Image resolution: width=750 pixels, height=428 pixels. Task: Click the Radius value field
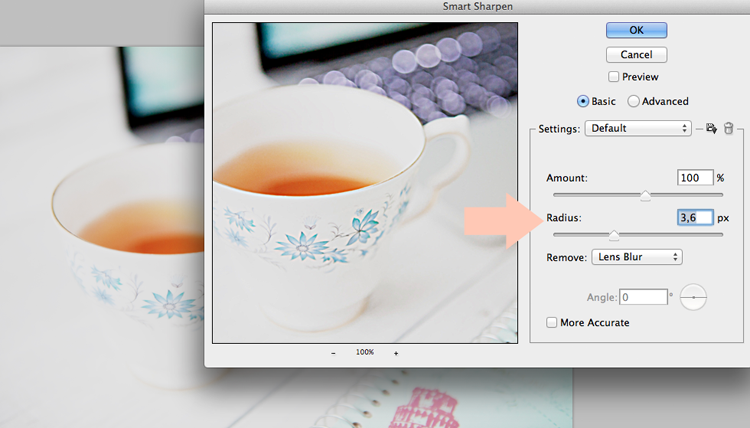click(x=695, y=218)
